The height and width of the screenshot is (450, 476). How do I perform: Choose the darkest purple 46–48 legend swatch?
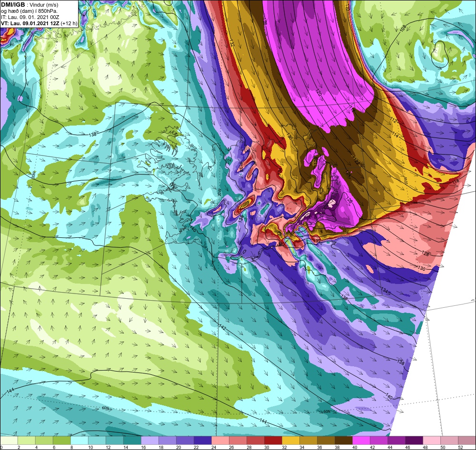414,440
